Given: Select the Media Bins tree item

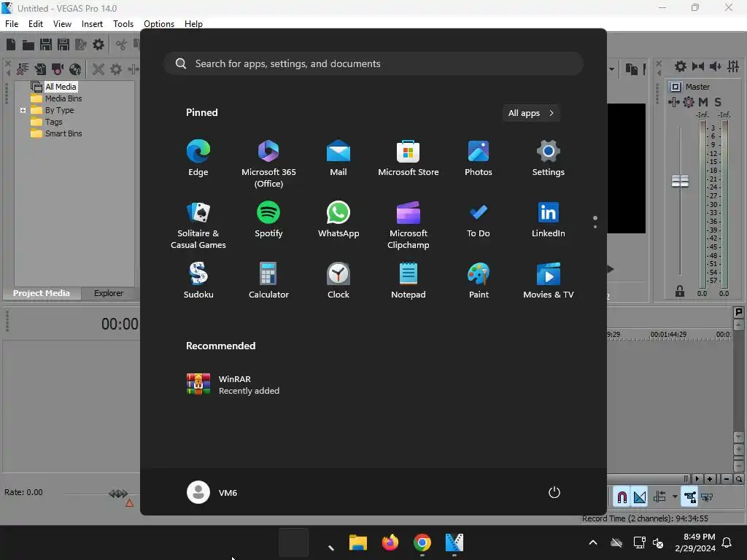Looking at the screenshot, I should tap(63, 98).
